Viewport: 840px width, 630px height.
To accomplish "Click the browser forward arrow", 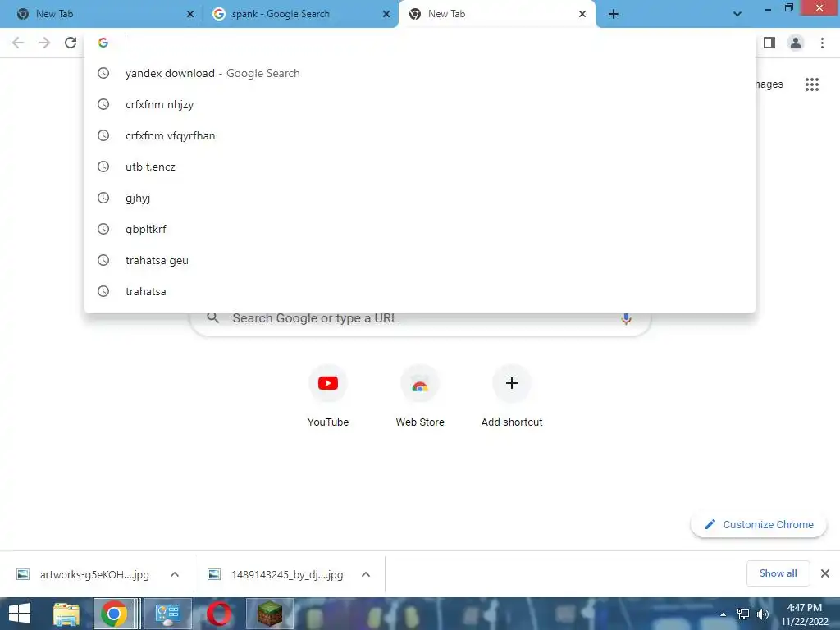I will click(44, 43).
